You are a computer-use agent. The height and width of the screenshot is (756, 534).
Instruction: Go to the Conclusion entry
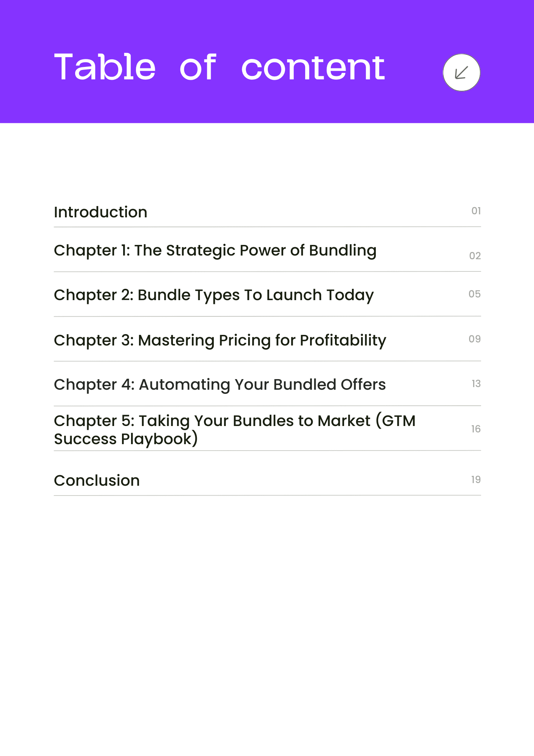pyautogui.click(x=97, y=480)
